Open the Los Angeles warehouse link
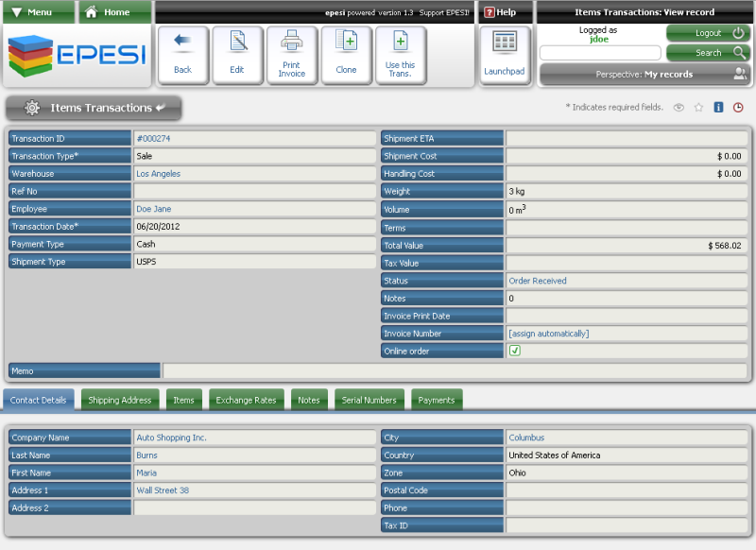Image resolution: width=756 pixels, height=550 pixels. point(158,174)
